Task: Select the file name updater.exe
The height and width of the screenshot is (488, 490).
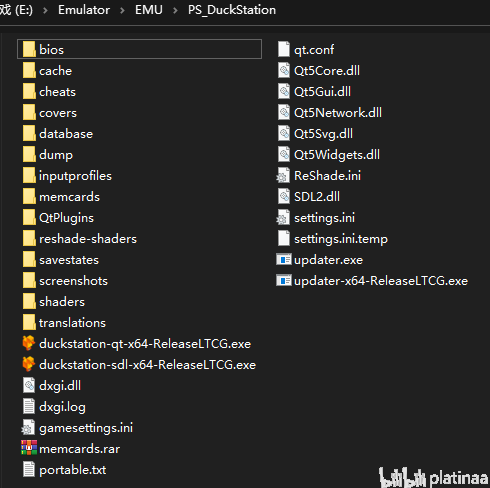Action: (x=328, y=260)
